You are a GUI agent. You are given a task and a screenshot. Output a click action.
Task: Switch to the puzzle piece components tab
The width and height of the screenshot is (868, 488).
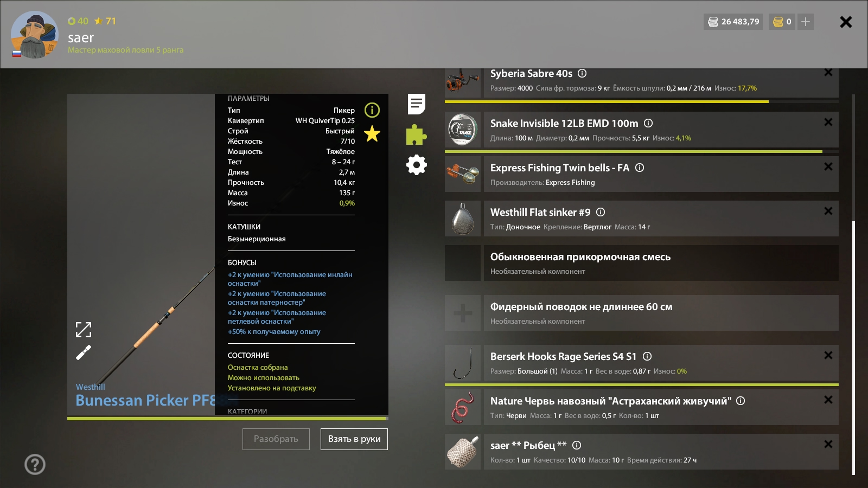tap(416, 134)
